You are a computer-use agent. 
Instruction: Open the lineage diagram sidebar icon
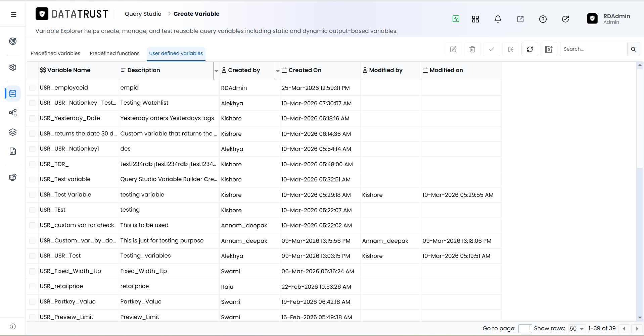(13, 113)
